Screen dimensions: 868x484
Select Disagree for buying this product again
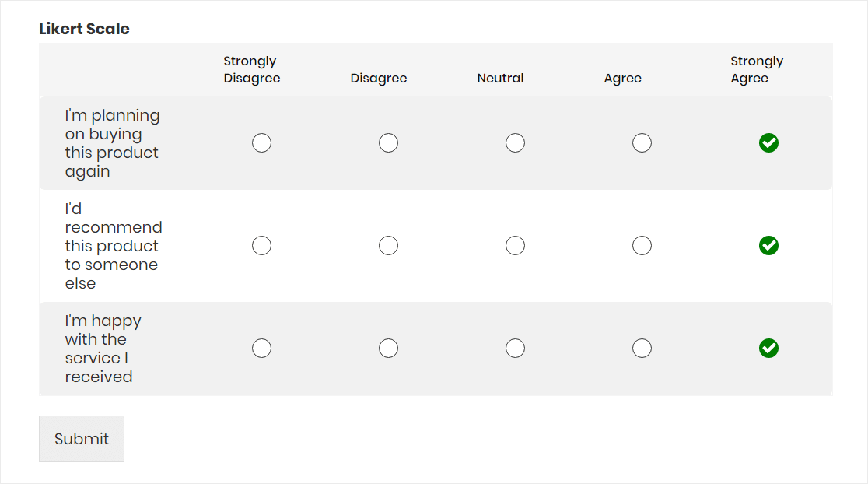point(388,142)
